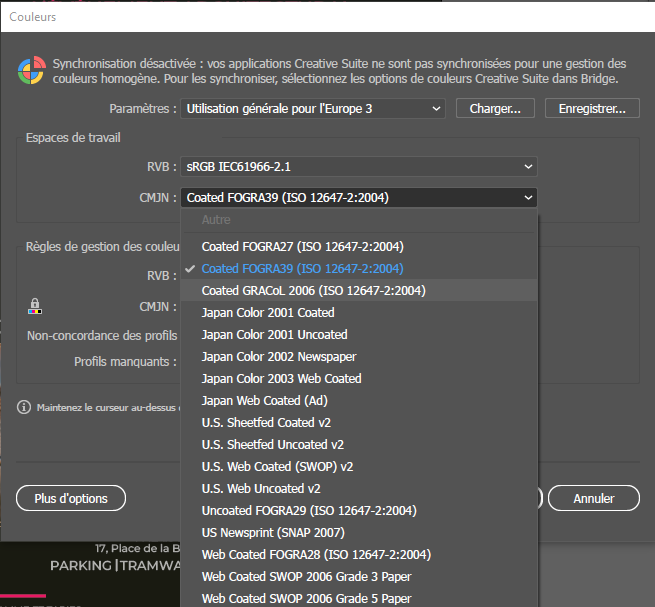
Task: Collapse the CMJN profile dropdown
Action: [359, 198]
